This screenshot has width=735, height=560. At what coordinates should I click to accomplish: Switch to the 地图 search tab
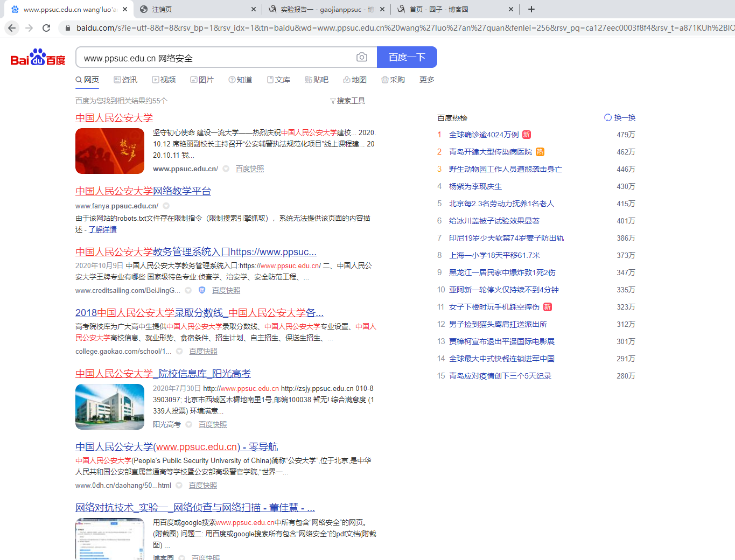coord(355,80)
